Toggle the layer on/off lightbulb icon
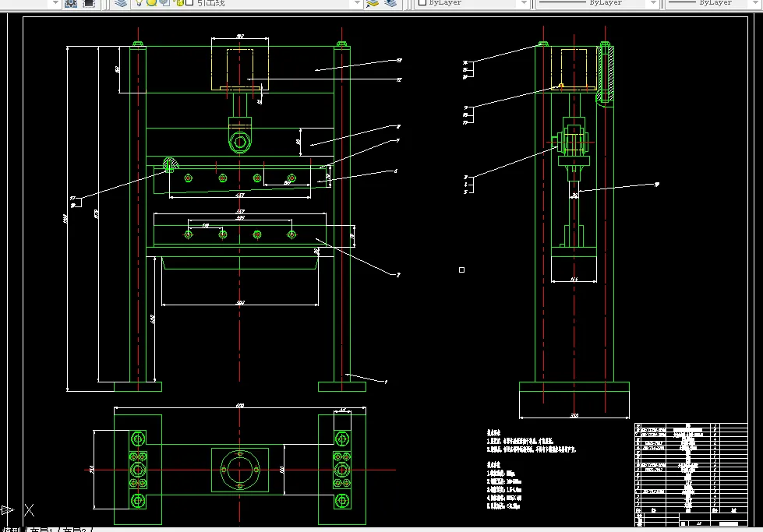Viewport: 763px width, 532px height. click(140, 3)
